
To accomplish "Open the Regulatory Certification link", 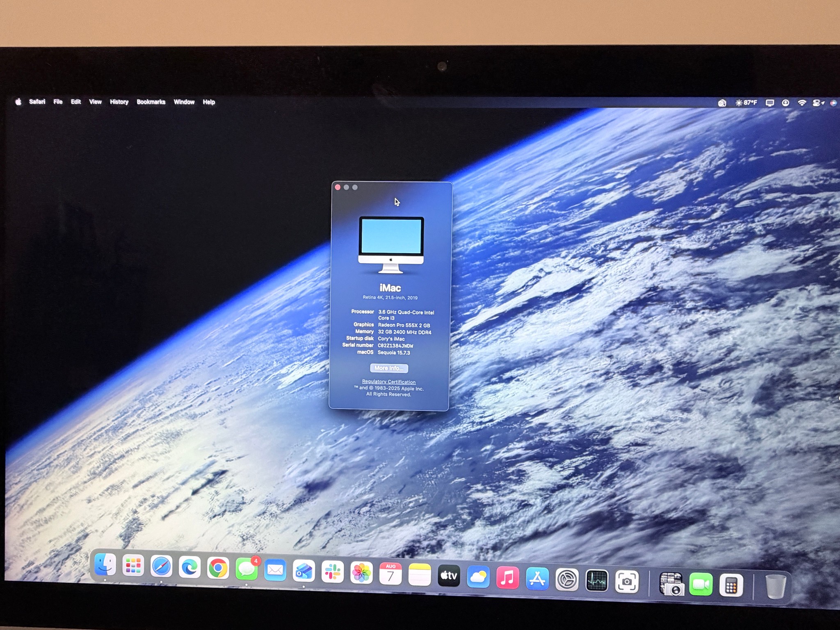I will (389, 382).
